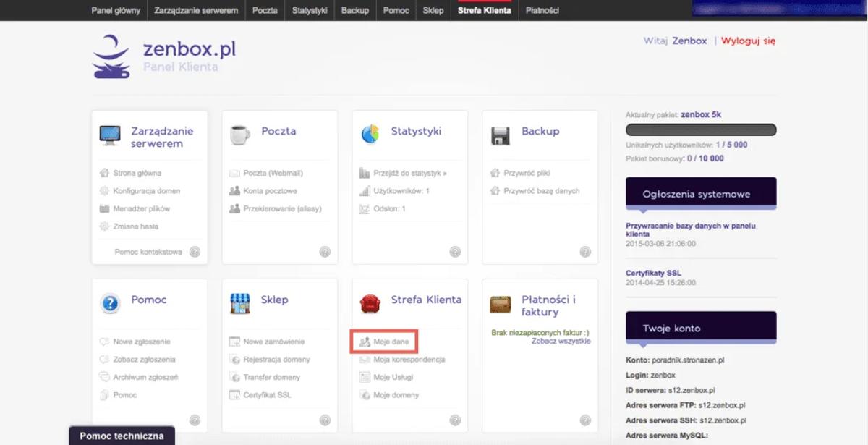This screenshot has height=445, width=868.
Task: Click the speech bubble icon beside Nowe zgłoszenie
Action: coord(104,342)
